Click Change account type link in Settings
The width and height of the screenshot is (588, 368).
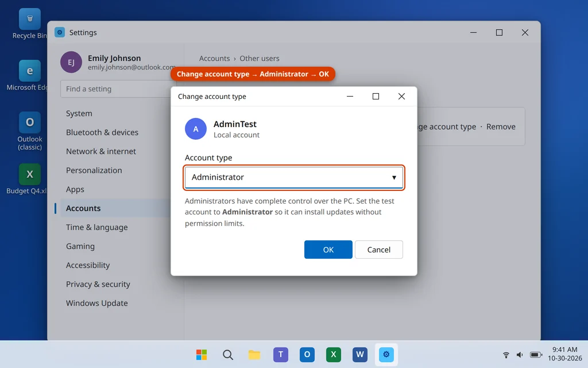click(447, 127)
